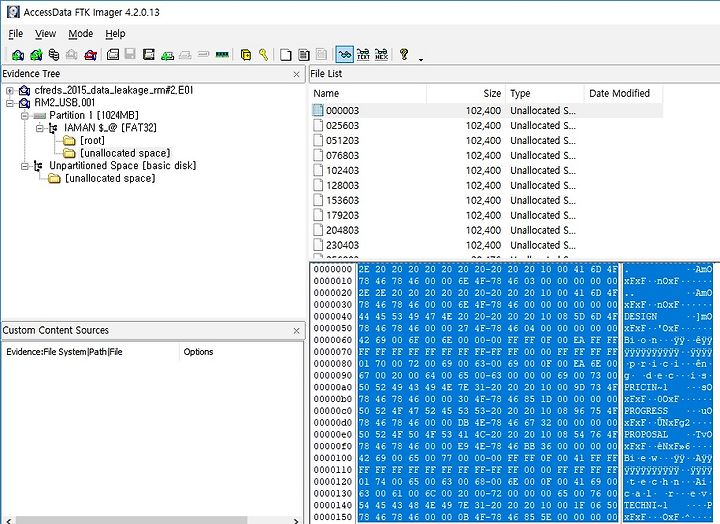Image resolution: width=720 pixels, height=524 pixels.
Task: Expand the cfreds_2015_data_leakage_rm#2.E01 node
Action: (10, 90)
